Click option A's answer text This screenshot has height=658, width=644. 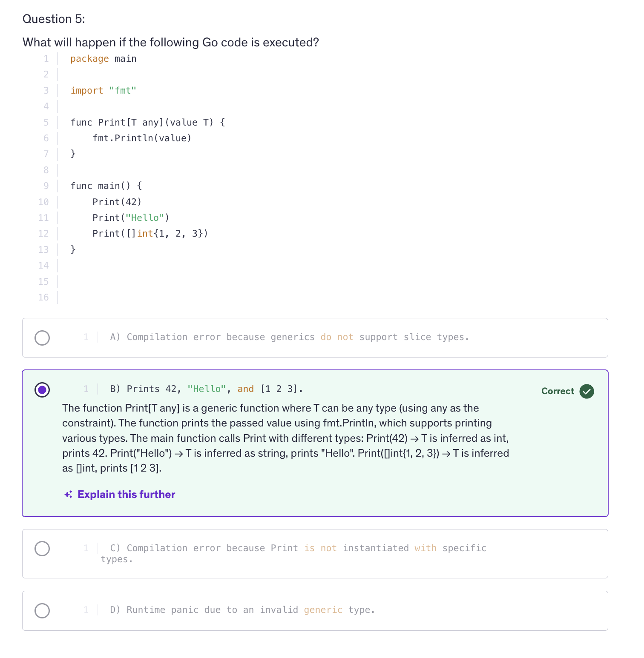(290, 337)
